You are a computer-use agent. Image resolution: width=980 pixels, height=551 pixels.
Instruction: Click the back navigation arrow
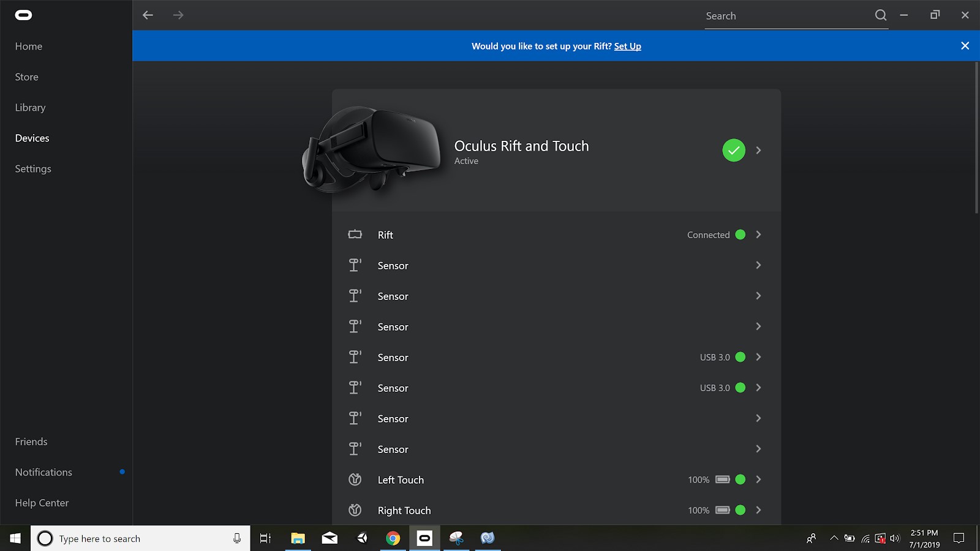[148, 15]
